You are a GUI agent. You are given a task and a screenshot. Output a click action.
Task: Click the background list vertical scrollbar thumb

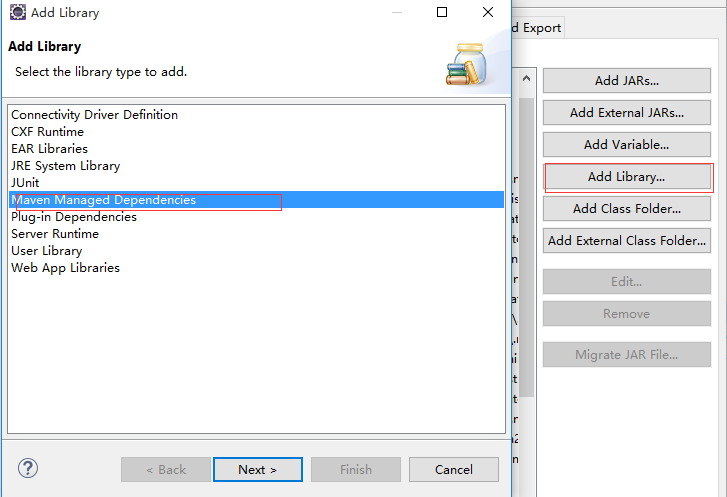click(526, 247)
